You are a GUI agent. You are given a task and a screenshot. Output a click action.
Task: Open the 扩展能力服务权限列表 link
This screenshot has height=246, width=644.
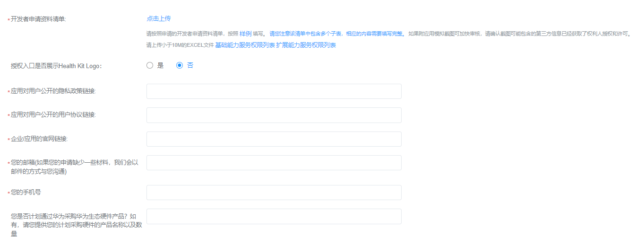[306, 45]
